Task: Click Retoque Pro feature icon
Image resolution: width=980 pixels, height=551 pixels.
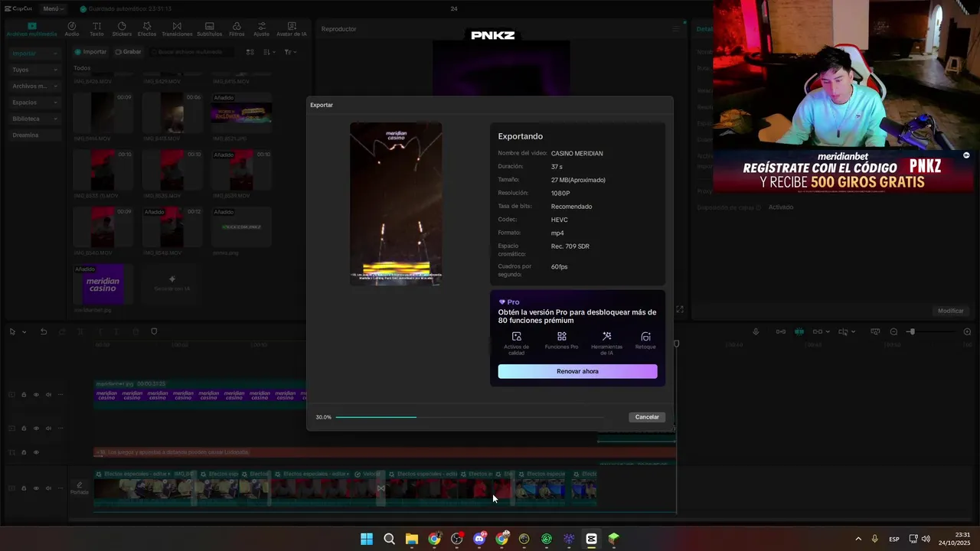Action: [x=645, y=336]
